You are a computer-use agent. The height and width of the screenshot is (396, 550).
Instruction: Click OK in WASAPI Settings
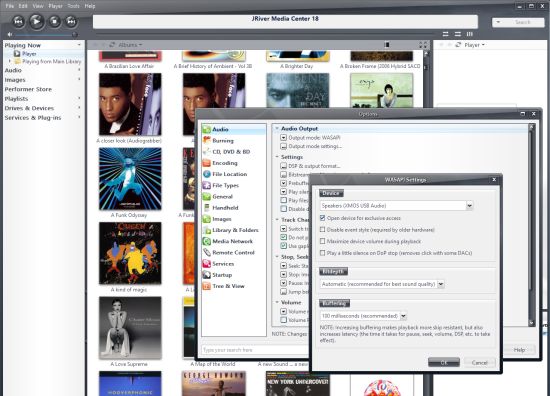444,362
